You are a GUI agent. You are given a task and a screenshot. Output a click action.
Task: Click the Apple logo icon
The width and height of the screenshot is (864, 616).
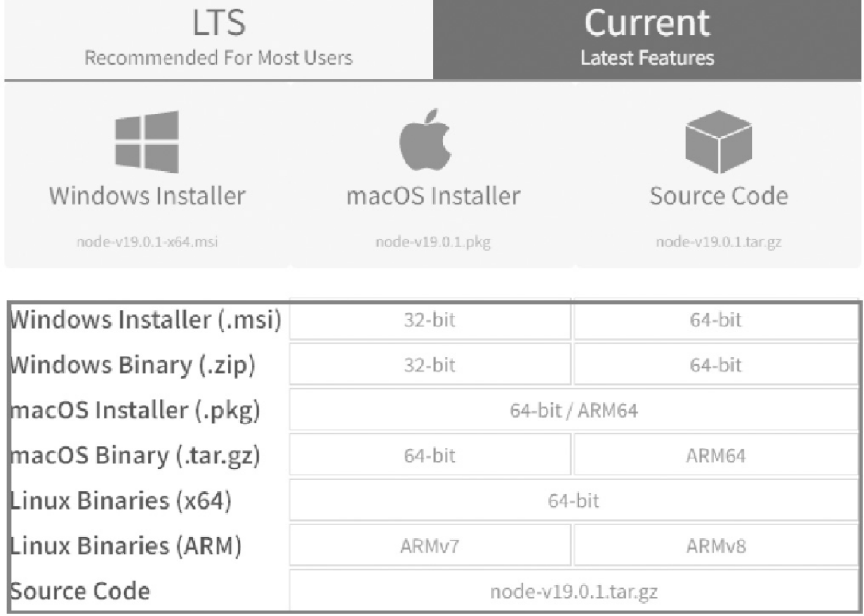[425, 140]
